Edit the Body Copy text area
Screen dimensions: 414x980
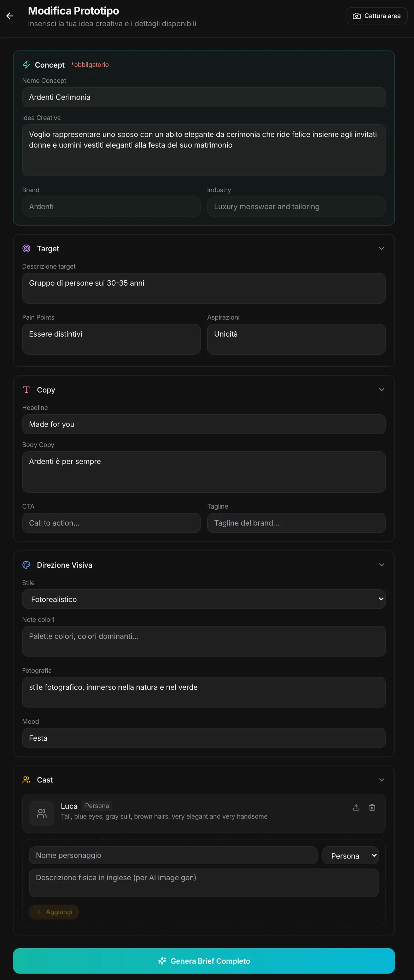point(204,472)
